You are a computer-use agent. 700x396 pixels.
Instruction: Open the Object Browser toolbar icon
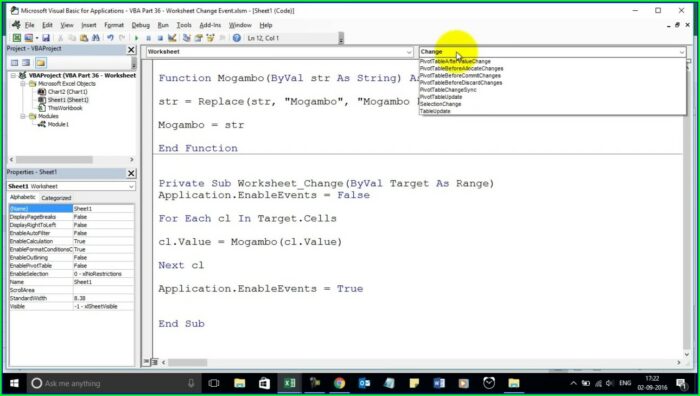tap(210, 38)
